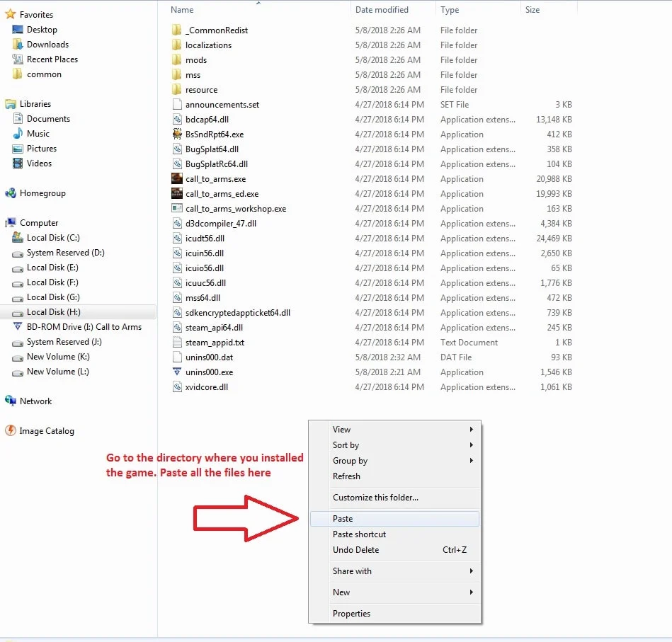
Task: Expand the View submenu arrow
Action: click(471, 430)
